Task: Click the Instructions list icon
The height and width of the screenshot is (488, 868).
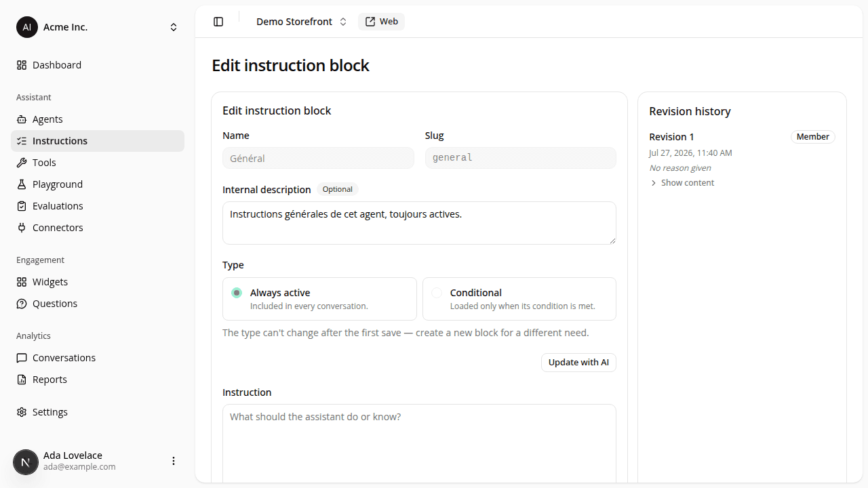Action: [x=22, y=141]
